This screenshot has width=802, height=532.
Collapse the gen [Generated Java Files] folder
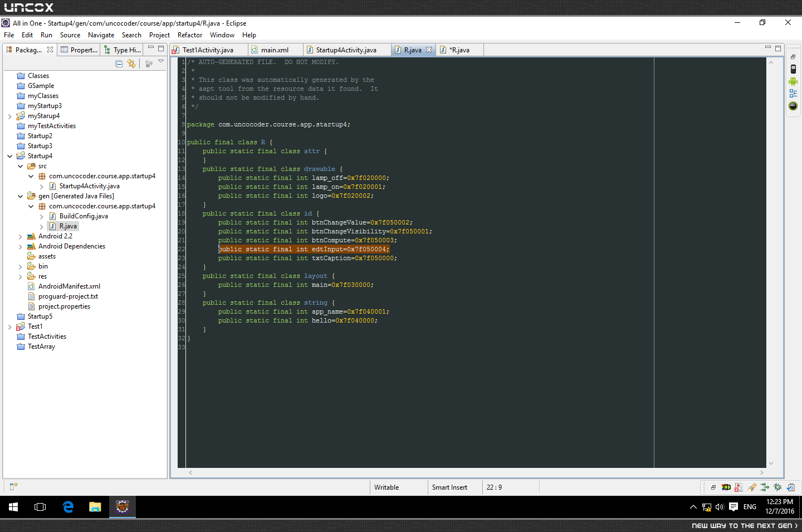[20, 196]
